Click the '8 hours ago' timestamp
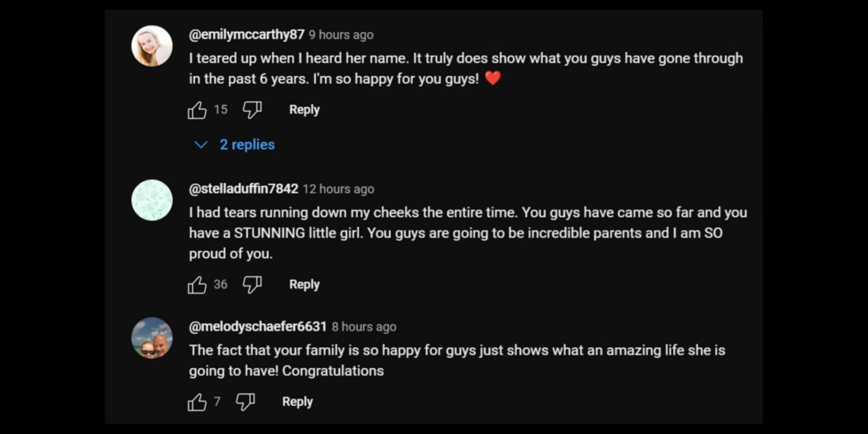This screenshot has height=434, width=868. tap(364, 327)
